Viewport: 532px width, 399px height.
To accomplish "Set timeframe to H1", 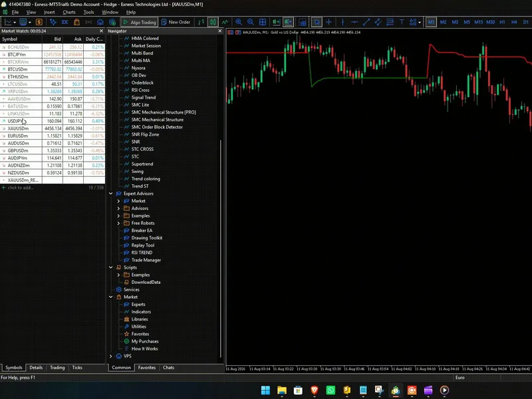I will coord(503,22).
